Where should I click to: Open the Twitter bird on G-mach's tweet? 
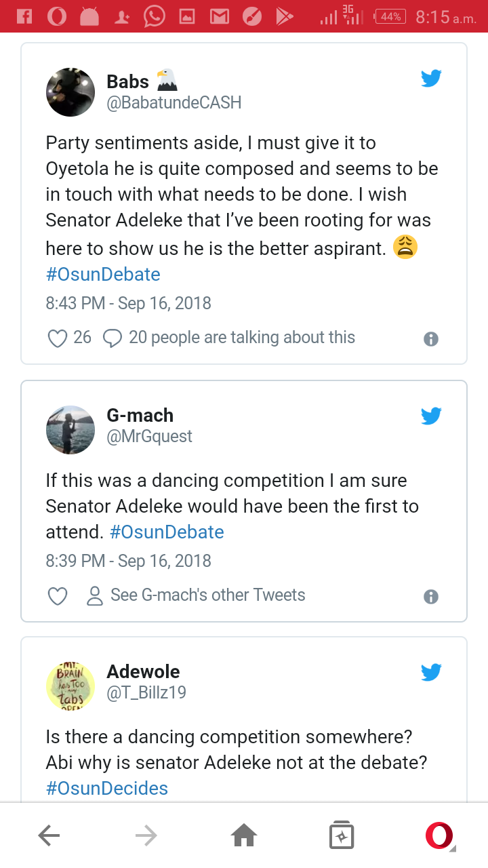coord(431,415)
